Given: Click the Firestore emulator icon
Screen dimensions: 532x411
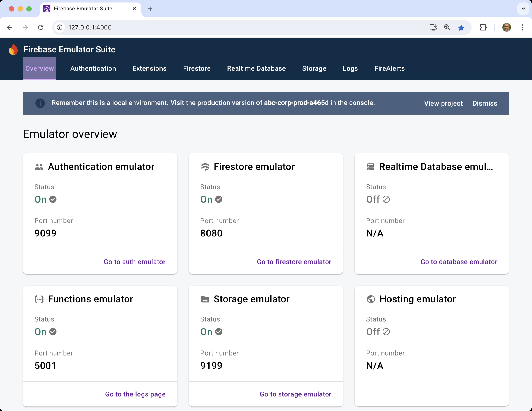Looking at the screenshot, I should 205,167.
